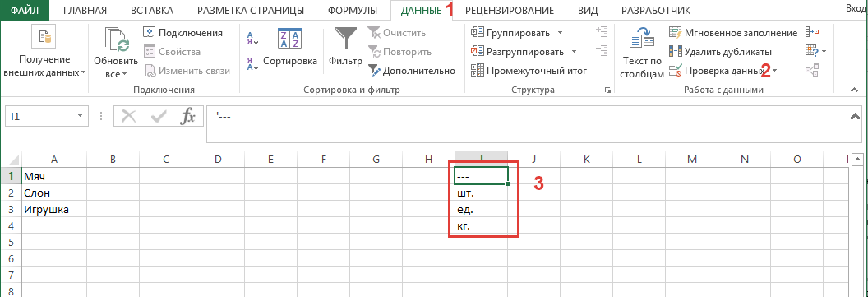Select the ДАННЫЕ ribbon tab
The height and width of the screenshot is (297, 868).
point(422,10)
